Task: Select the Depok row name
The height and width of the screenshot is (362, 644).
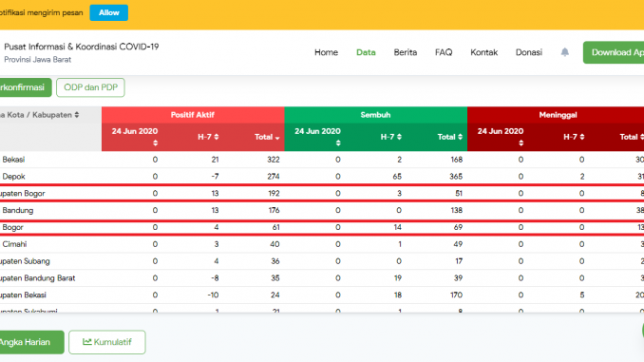Action: click(13, 177)
